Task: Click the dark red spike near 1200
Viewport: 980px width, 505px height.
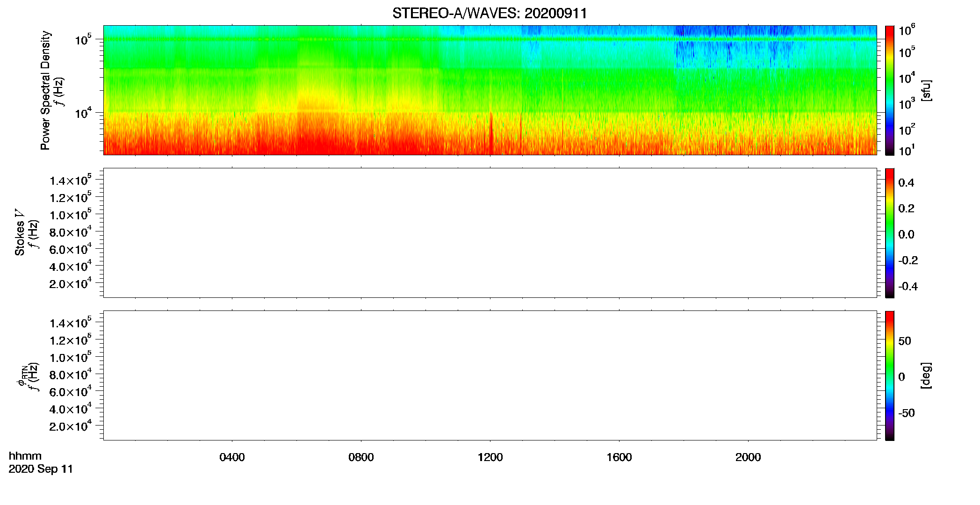Action: click(491, 133)
